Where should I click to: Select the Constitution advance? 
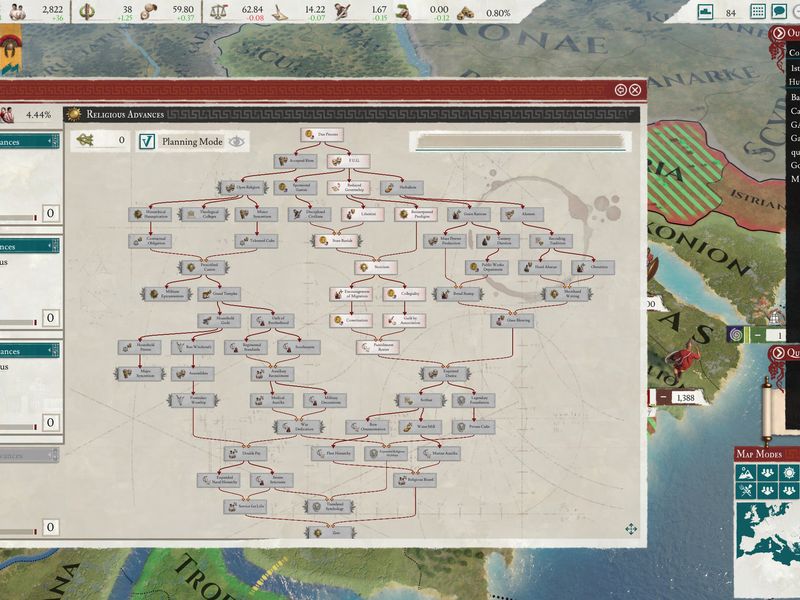[x=351, y=320]
